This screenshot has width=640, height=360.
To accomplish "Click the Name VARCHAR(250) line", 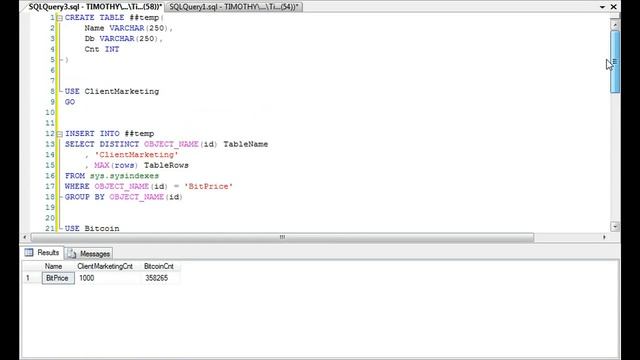I will (129, 28).
